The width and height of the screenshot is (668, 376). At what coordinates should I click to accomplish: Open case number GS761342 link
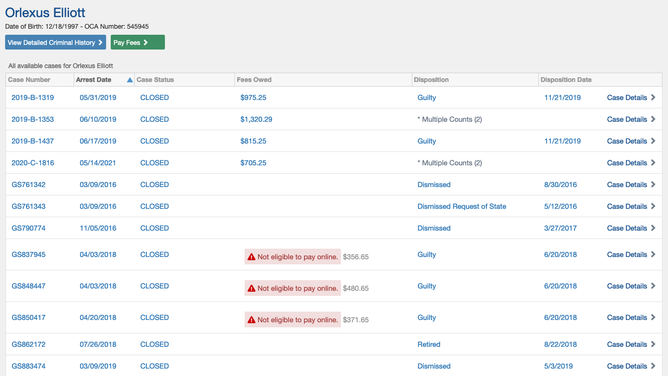coord(29,184)
